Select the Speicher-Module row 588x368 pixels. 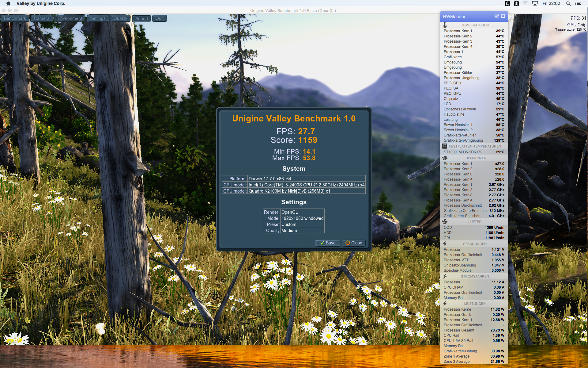474,270
